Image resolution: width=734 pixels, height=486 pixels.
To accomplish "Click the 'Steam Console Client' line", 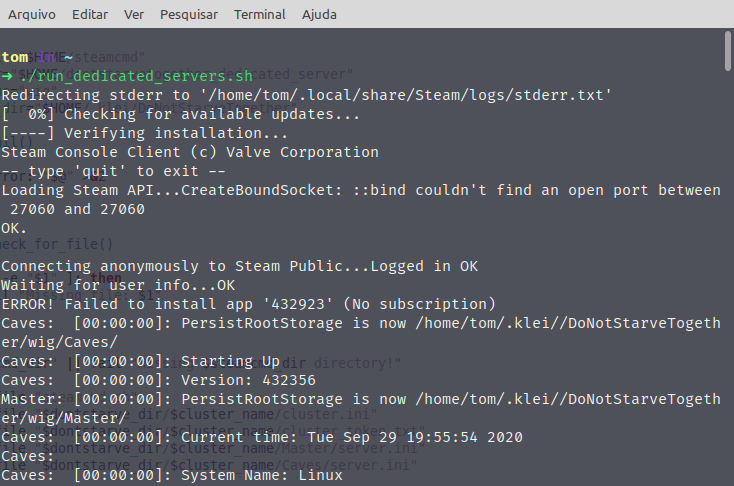I will click(x=190, y=152).
